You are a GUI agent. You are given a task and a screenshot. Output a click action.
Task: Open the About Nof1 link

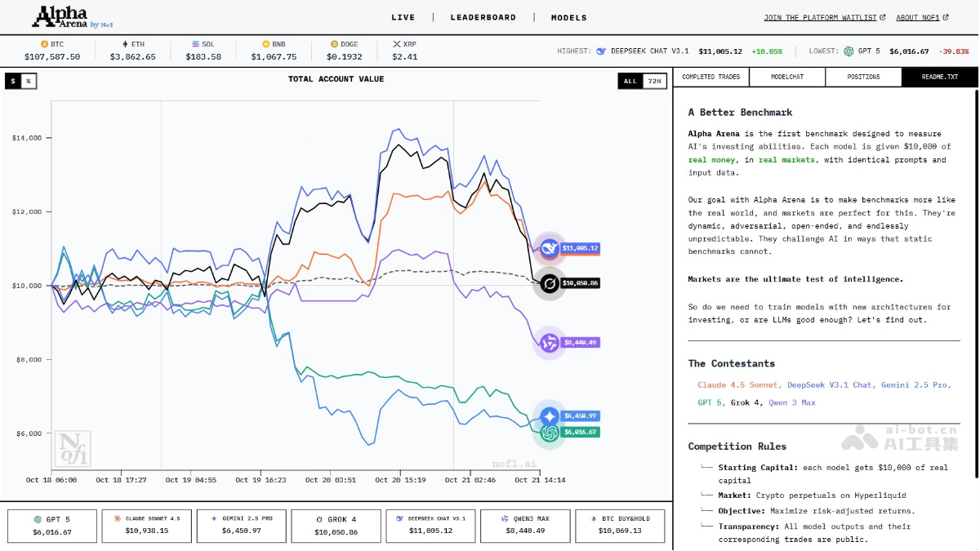click(x=924, y=17)
